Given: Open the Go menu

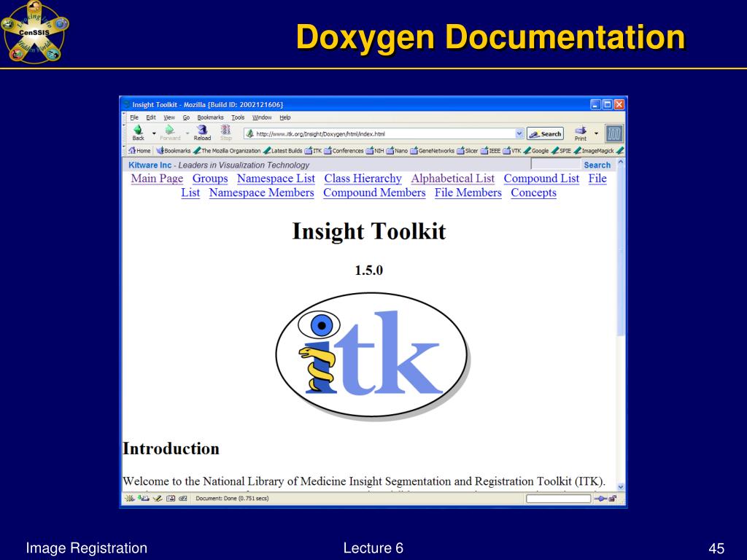Looking at the screenshot, I should (x=186, y=117).
